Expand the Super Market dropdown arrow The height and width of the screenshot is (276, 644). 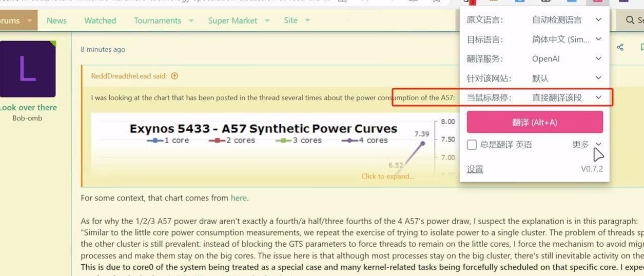click(x=267, y=21)
